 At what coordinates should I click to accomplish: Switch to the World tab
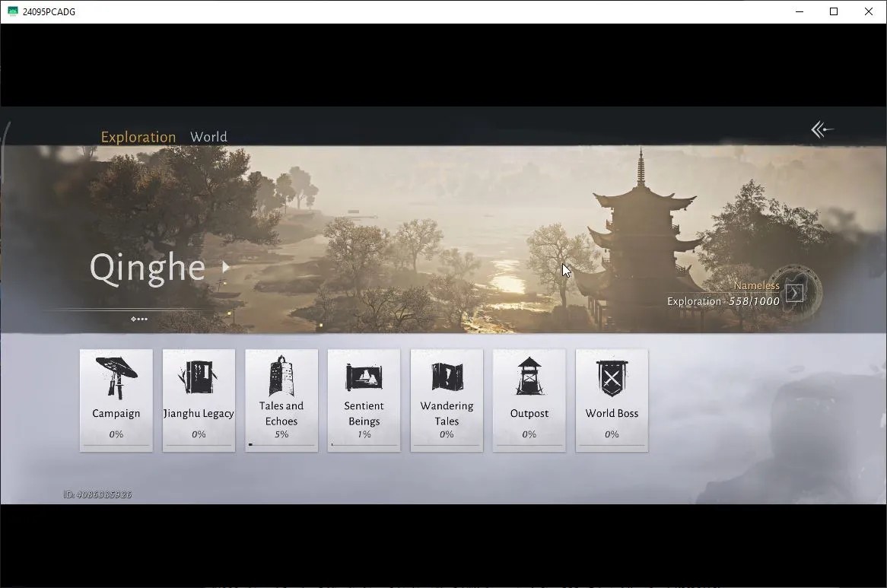tap(208, 137)
